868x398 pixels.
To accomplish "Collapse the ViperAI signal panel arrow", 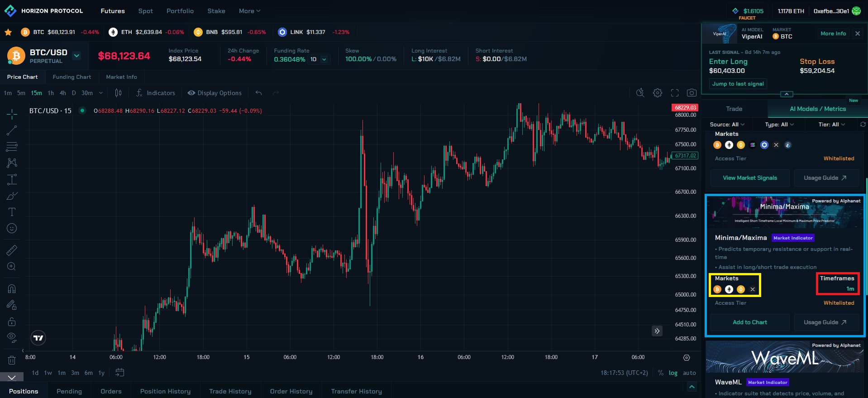I will [x=787, y=94].
